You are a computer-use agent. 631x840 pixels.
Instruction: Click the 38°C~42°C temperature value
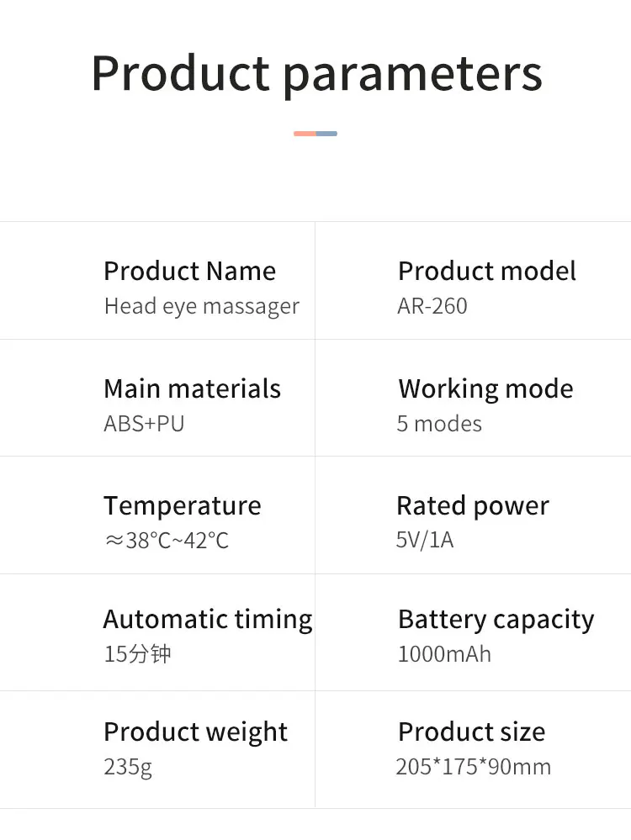pyautogui.click(x=167, y=541)
